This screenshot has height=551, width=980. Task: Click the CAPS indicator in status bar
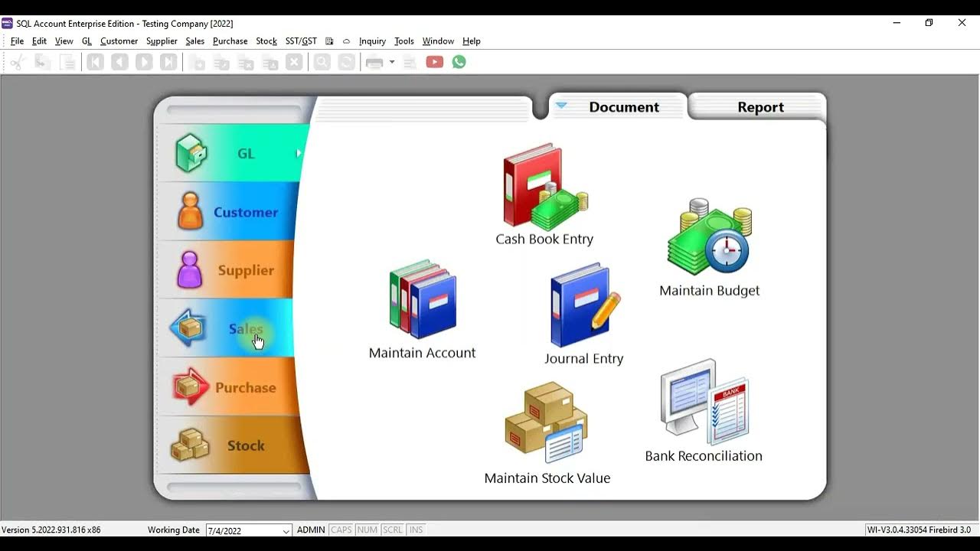click(x=341, y=530)
